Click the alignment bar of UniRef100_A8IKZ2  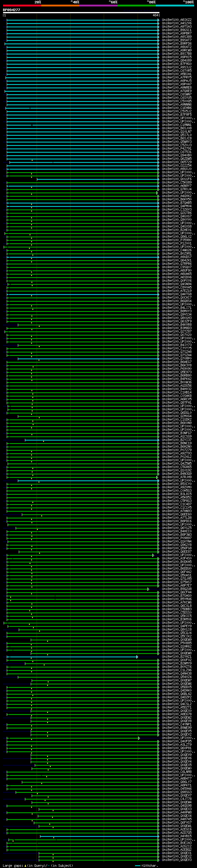[82, 20]
